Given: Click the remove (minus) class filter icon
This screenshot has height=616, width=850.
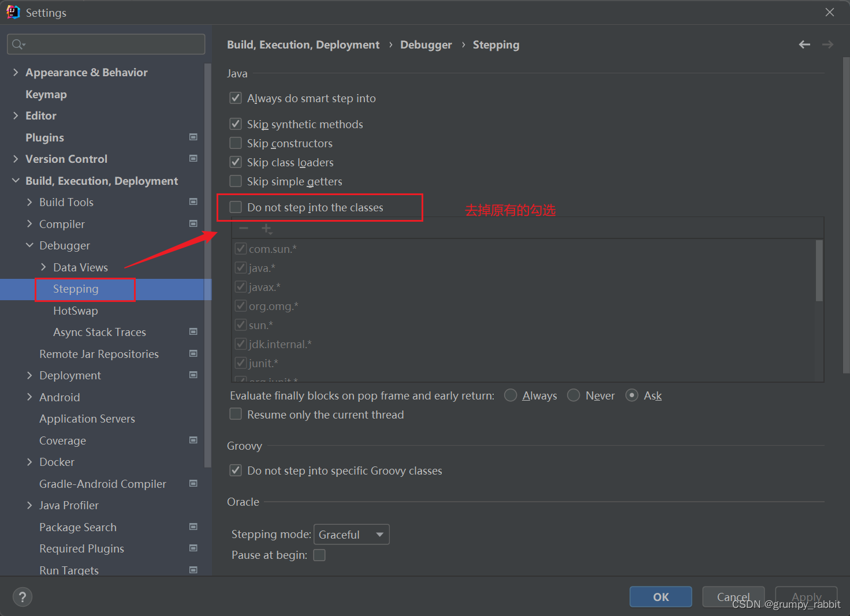Looking at the screenshot, I should pyautogui.click(x=244, y=229).
